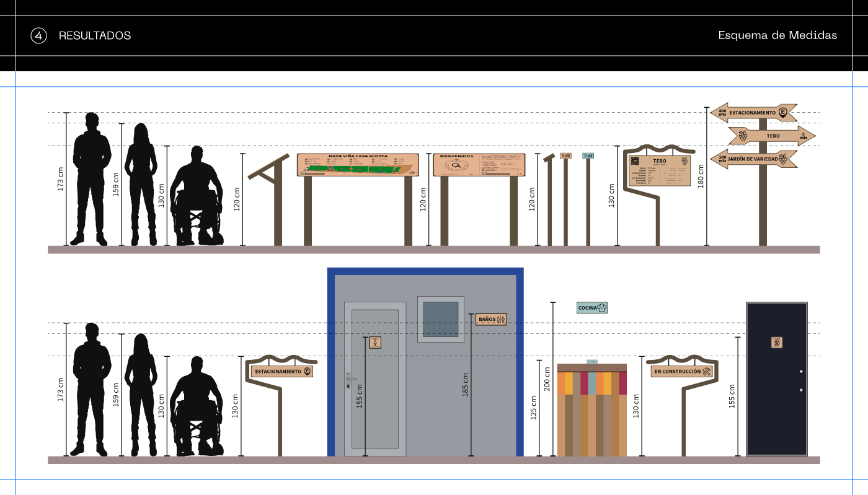The image size is (868, 495).
Task: Click the MAPA VIÑA CASA ACOSTA panel
Action: tap(358, 165)
